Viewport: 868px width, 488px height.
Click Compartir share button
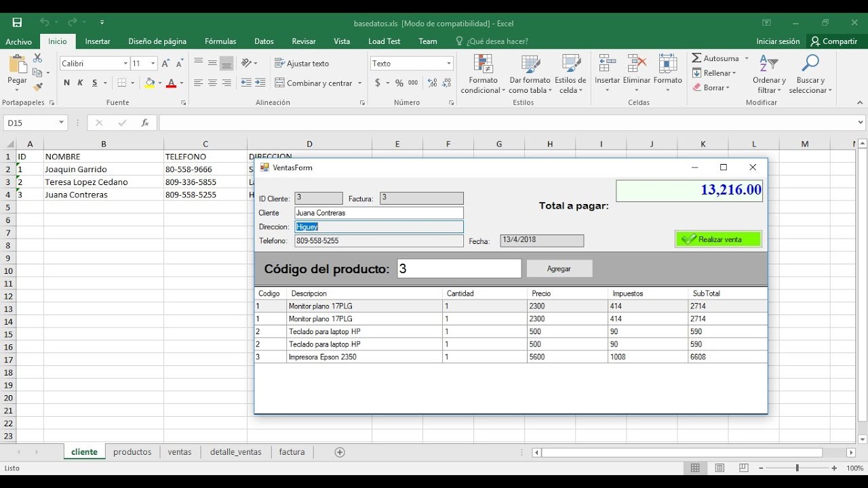(834, 41)
